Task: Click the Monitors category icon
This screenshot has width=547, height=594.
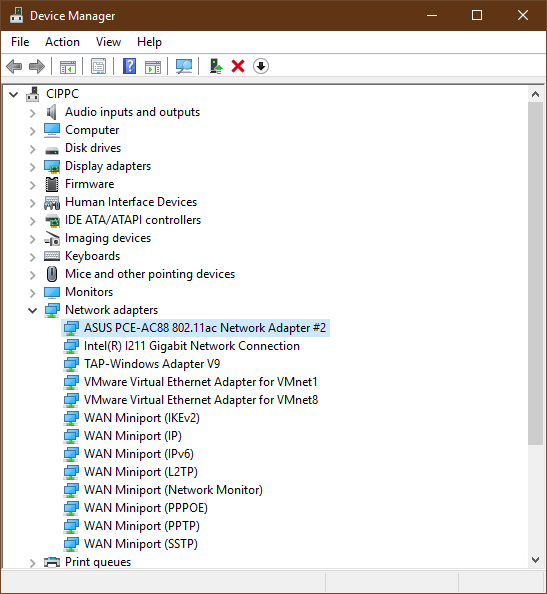Action: pyautogui.click(x=52, y=292)
